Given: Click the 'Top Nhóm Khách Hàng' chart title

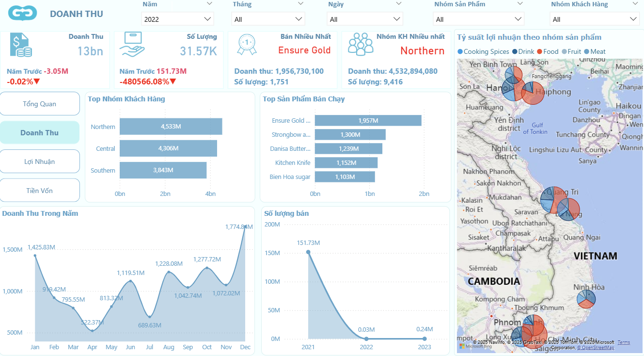Looking at the screenshot, I should [126, 99].
